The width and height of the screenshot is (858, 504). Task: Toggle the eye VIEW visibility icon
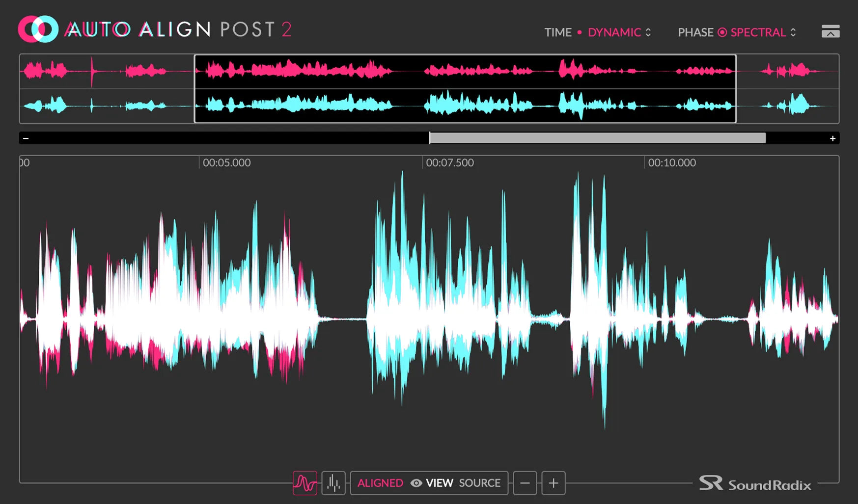[416, 483]
